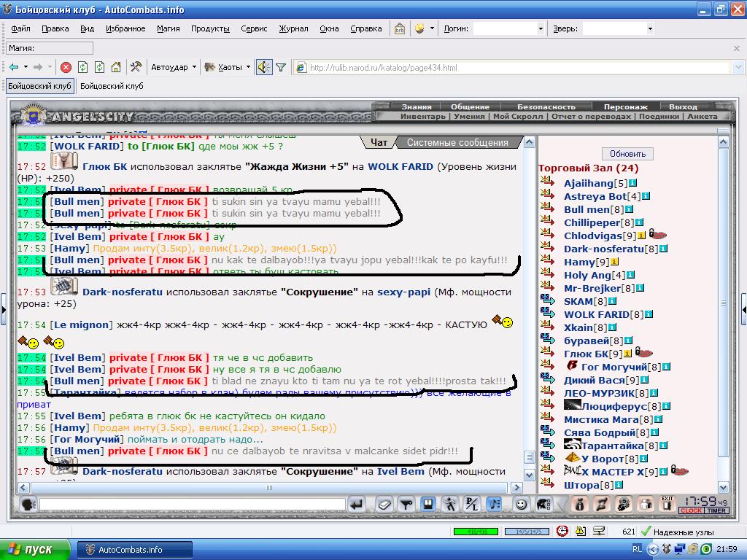747x560 pixels.
Task: Click the scroll icon in bottom right toolbar
Action: (601, 504)
